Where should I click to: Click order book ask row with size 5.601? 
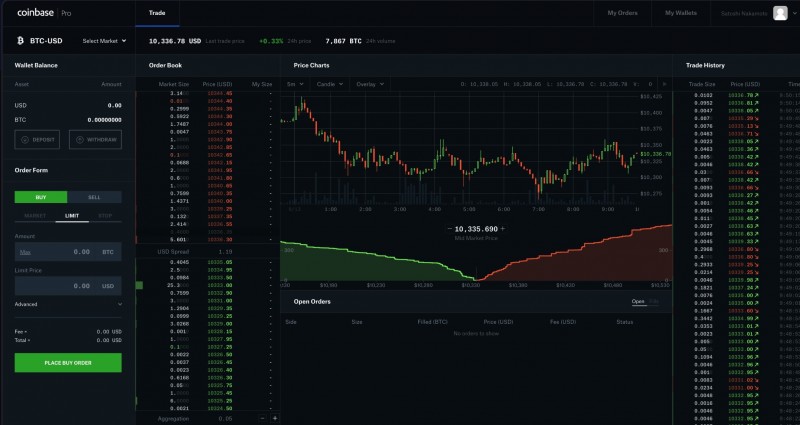[208, 239]
